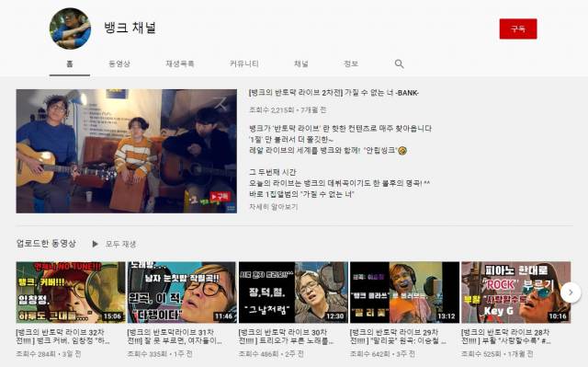Click the description line 그 두번째 시간
This screenshot has width=588, height=367.
[273, 172]
